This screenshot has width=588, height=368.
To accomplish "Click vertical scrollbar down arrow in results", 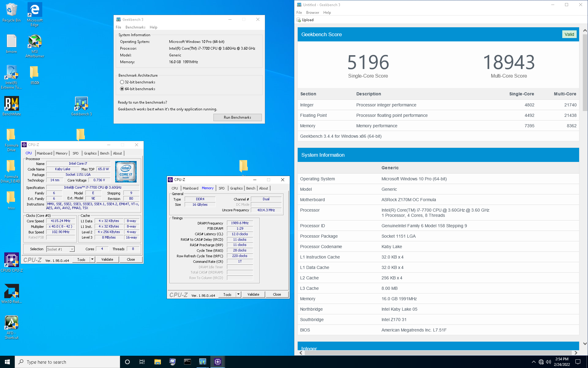I will click(585, 344).
